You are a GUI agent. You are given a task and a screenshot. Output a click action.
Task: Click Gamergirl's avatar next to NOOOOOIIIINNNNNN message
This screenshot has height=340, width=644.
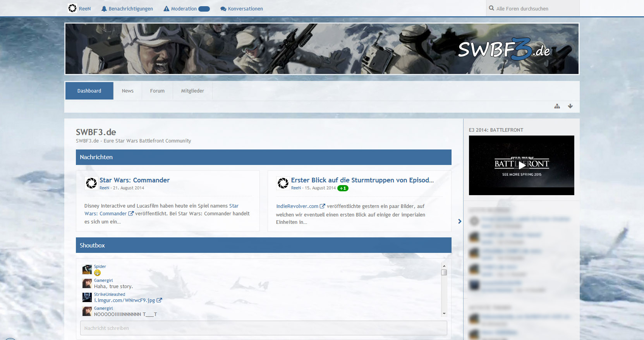coord(87,311)
